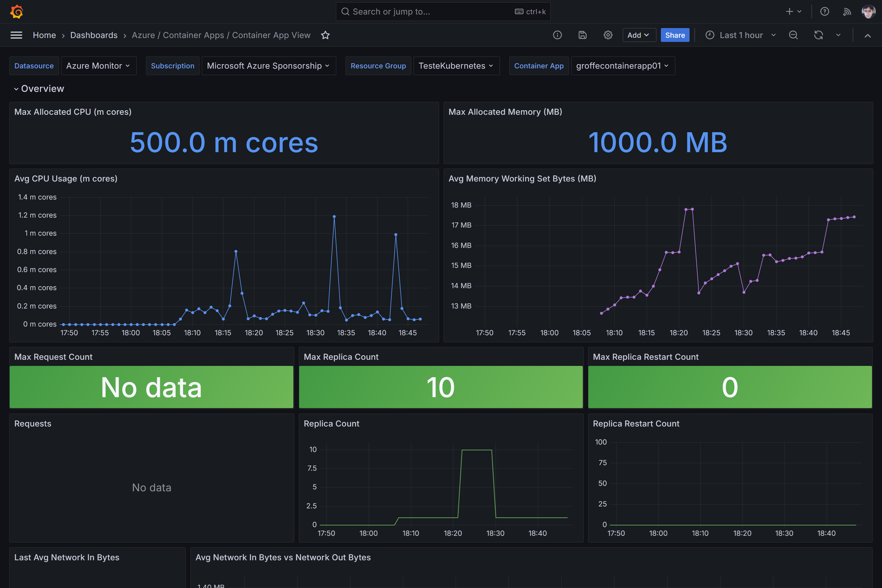The image size is (882, 588).
Task: Click the Grafana logo icon
Action: click(16, 12)
